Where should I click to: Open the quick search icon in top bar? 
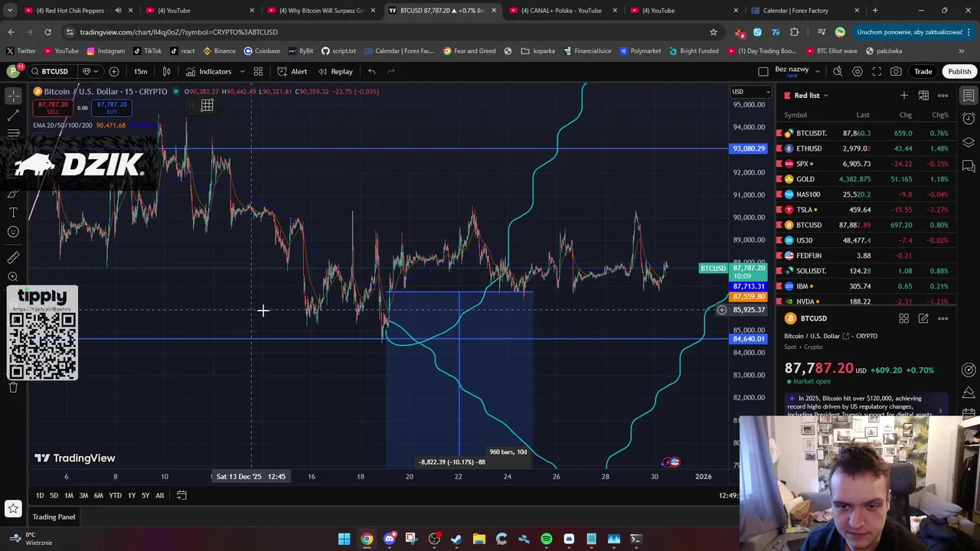pyautogui.click(x=838, y=71)
